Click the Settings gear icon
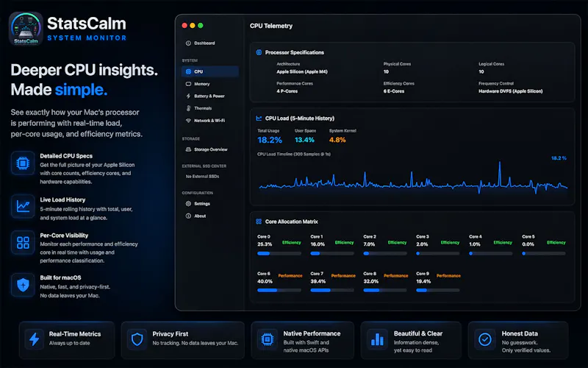 (x=188, y=204)
